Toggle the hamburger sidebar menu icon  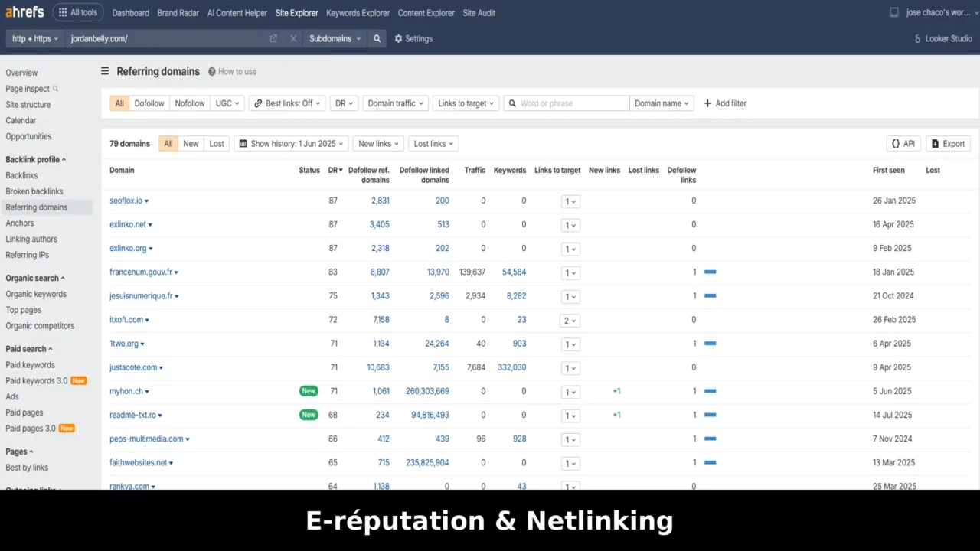(x=105, y=71)
